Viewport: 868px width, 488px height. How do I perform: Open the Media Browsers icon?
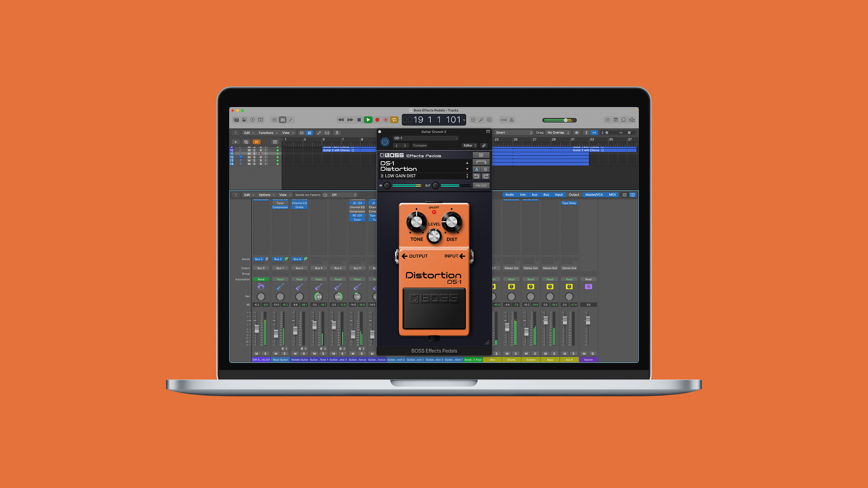pyautogui.click(x=632, y=120)
